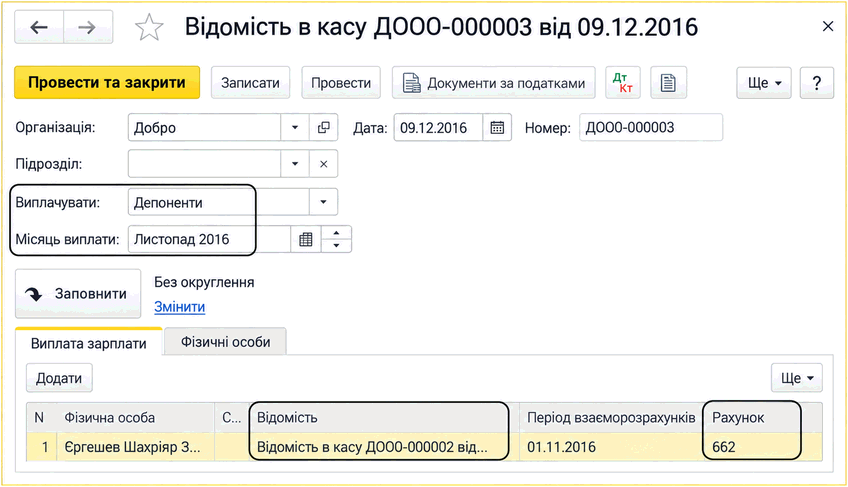Open the top toolbar Ще menu
This screenshot has width=848, height=487.
coord(764,83)
